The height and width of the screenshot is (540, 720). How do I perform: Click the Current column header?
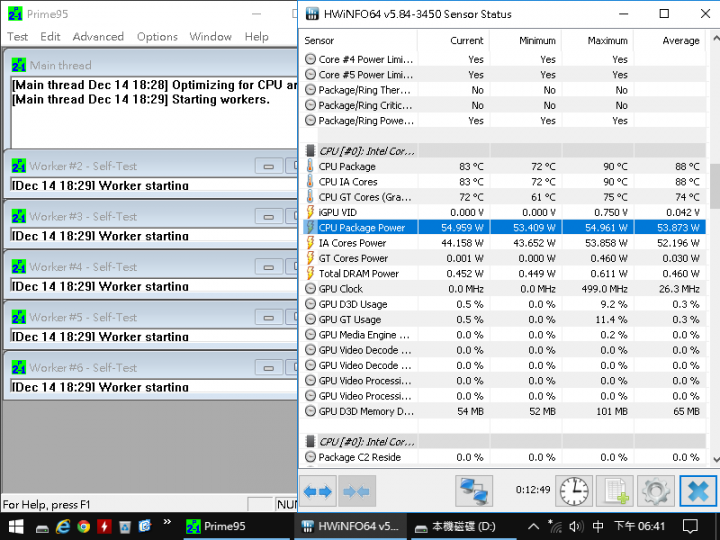pos(454,40)
